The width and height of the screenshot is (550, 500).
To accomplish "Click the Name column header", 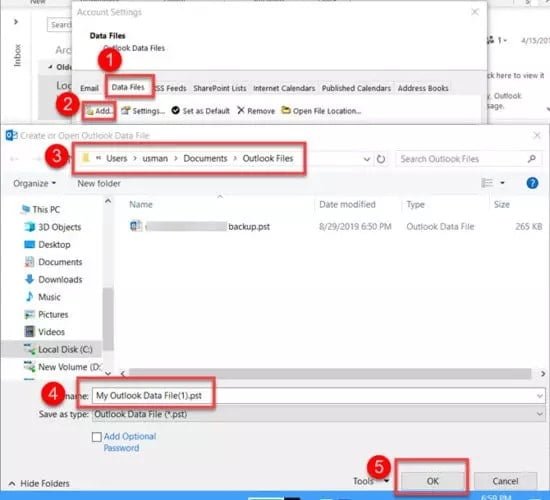I will 141,205.
